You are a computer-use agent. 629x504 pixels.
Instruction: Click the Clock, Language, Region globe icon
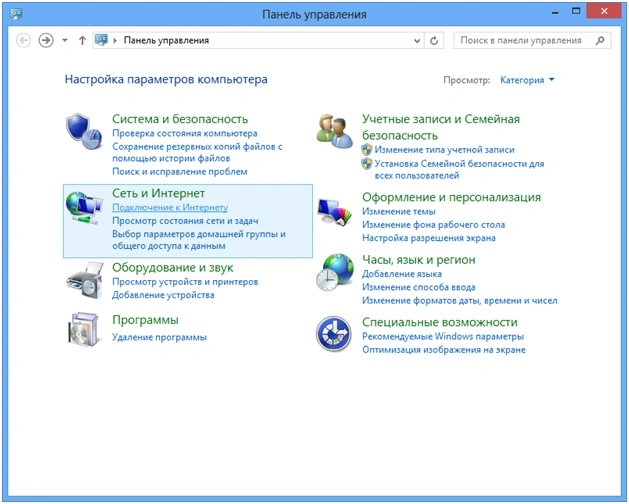click(x=335, y=272)
